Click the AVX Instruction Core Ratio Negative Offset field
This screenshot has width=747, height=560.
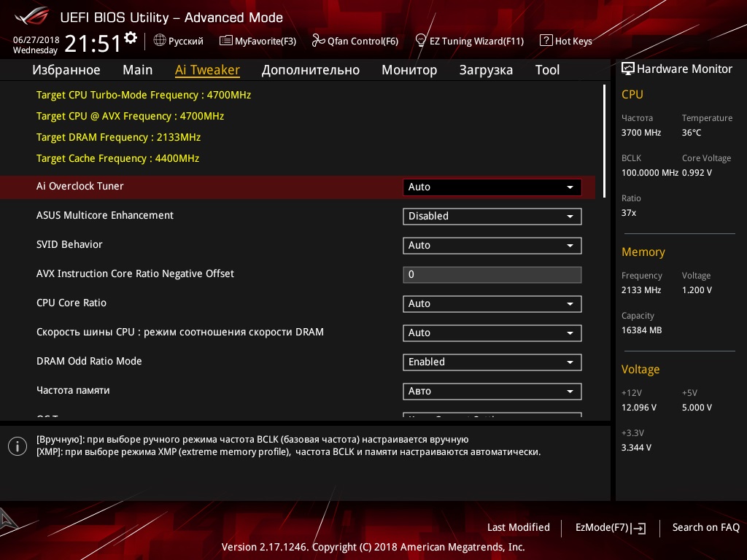pos(492,275)
